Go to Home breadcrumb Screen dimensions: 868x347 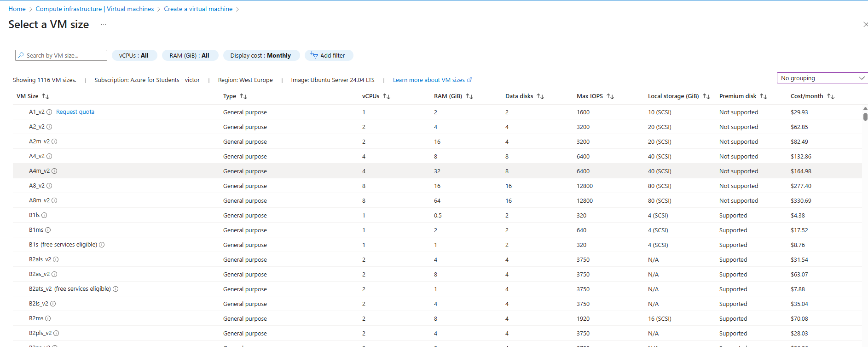17,9
